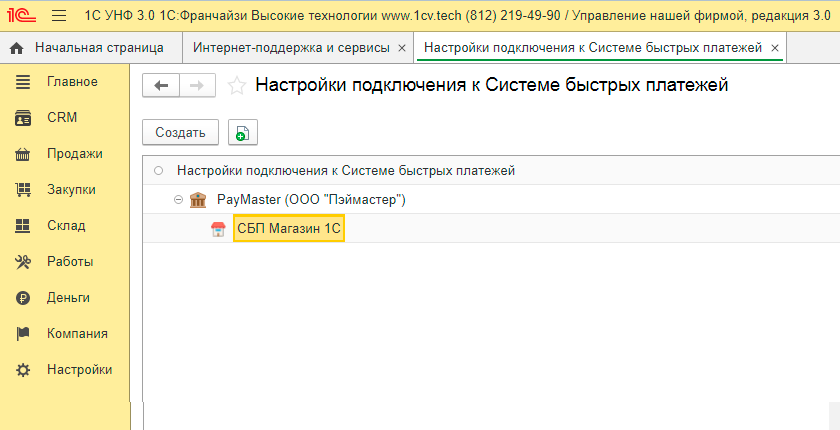840x430 pixels.
Task: Click the Закупки cart icon
Action: coord(23,190)
